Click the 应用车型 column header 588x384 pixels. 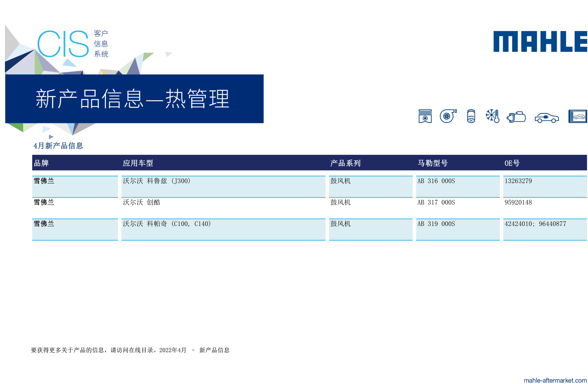pyautogui.click(x=138, y=163)
